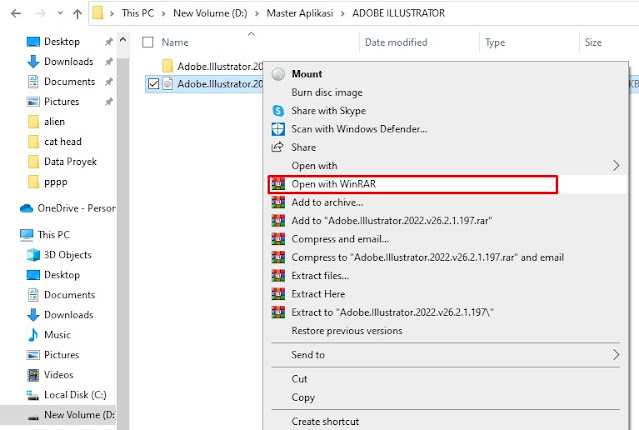Open pppp folder in Quick access

pos(55,182)
